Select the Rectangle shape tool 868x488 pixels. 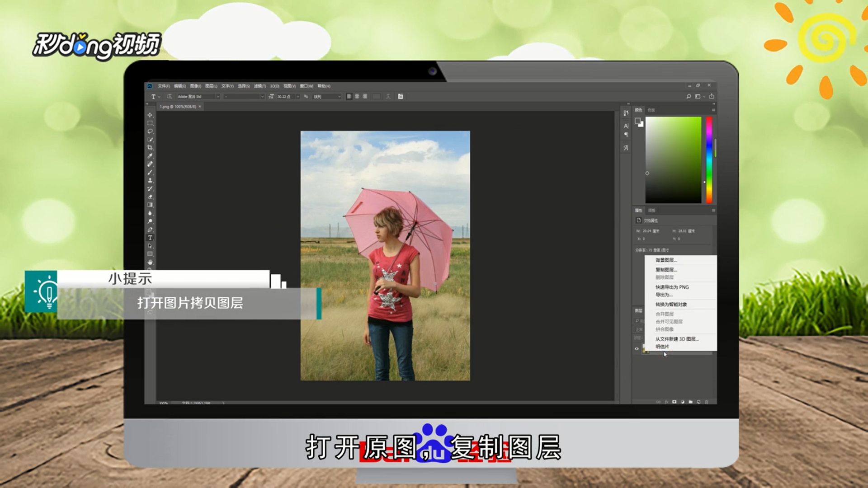[150, 254]
